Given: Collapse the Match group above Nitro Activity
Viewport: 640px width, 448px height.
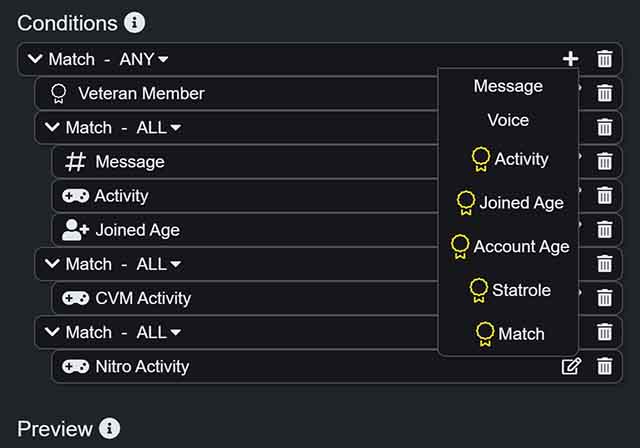Looking at the screenshot, I should (52, 332).
